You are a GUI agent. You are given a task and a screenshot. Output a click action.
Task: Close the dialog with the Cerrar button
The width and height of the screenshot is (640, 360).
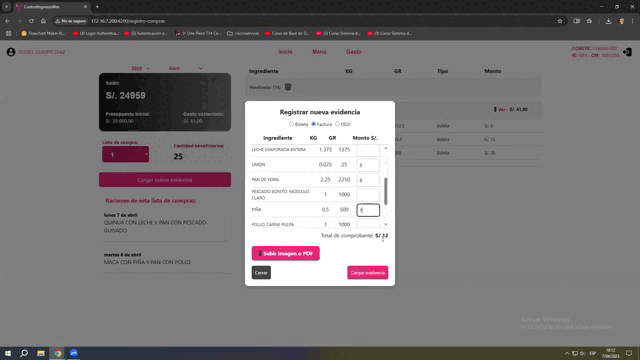coord(261,273)
